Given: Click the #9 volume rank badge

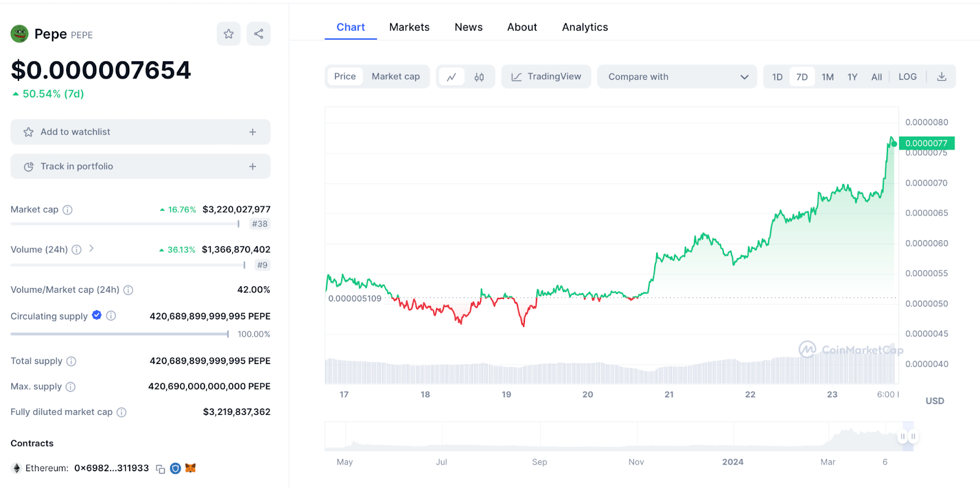Looking at the screenshot, I should pyautogui.click(x=262, y=265).
